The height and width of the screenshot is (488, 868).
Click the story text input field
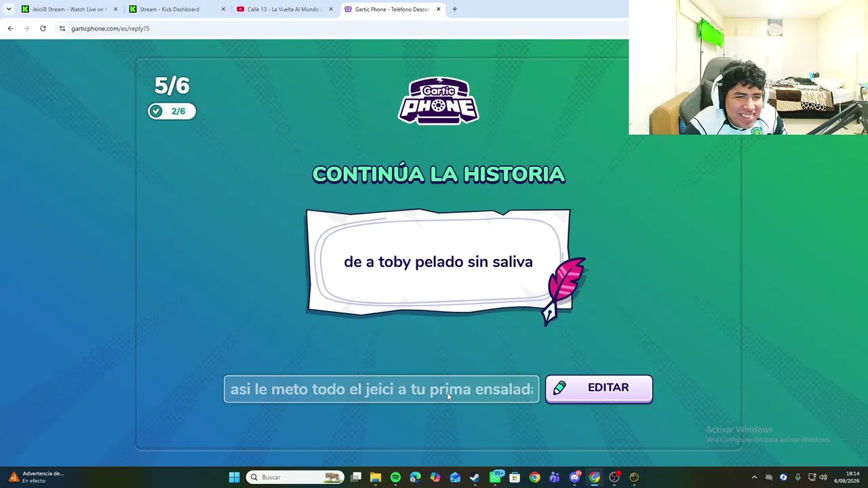[382, 389]
